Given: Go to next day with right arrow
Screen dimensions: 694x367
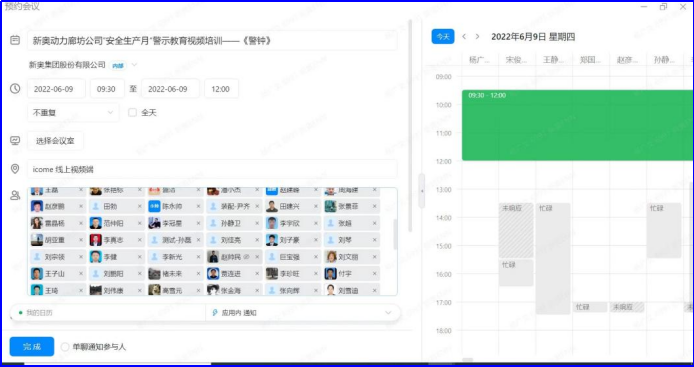Looking at the screenshot, I should pos(477,37).
